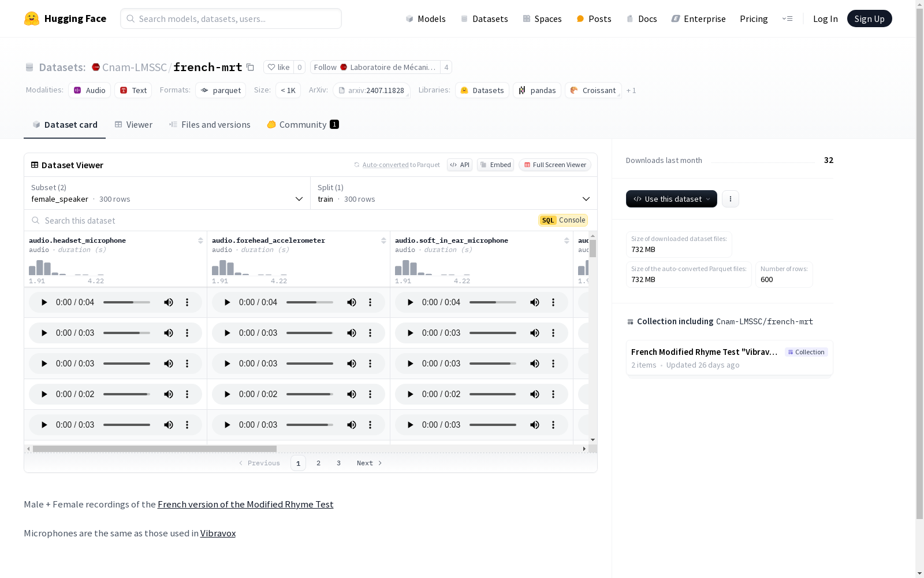This screenshot has height=578, width=924.
Task: Open Models in the top navigation
Action: click(426, 18)
